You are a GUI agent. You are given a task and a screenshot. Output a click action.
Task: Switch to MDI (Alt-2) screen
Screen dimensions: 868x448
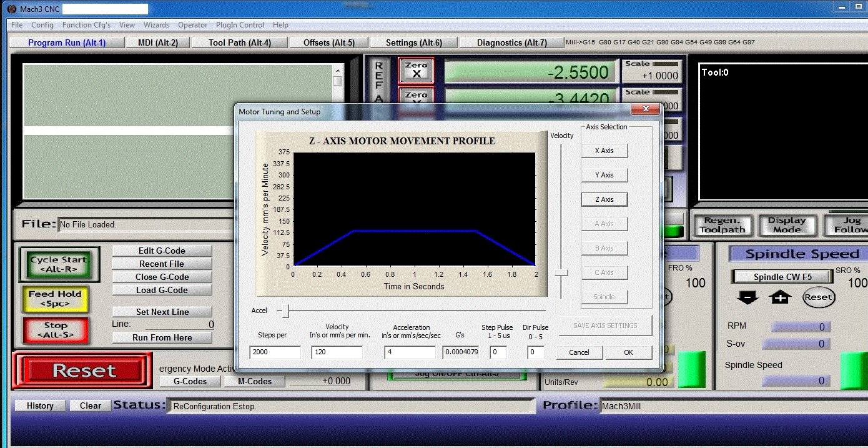tap(158, 42)
